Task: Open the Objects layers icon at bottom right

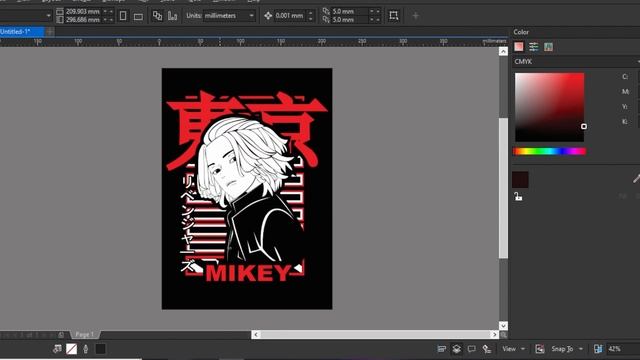Action: point(457,349)
